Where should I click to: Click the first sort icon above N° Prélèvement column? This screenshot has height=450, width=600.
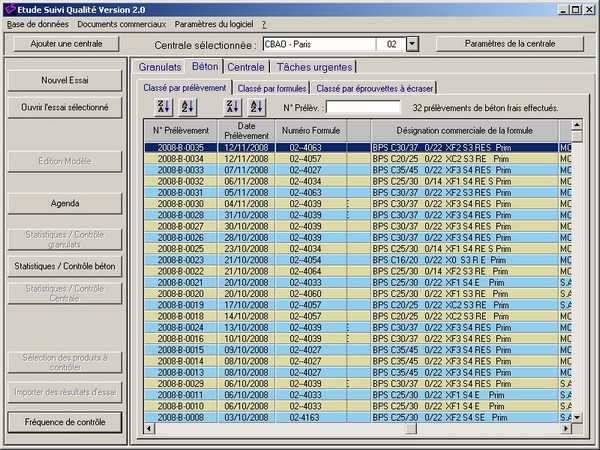point(165,107)
